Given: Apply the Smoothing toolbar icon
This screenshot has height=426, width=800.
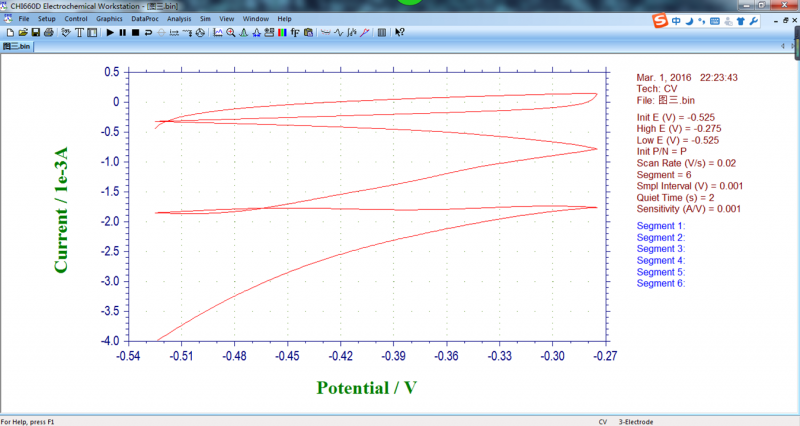Looking at the screenshot, I should click(325, 32).
